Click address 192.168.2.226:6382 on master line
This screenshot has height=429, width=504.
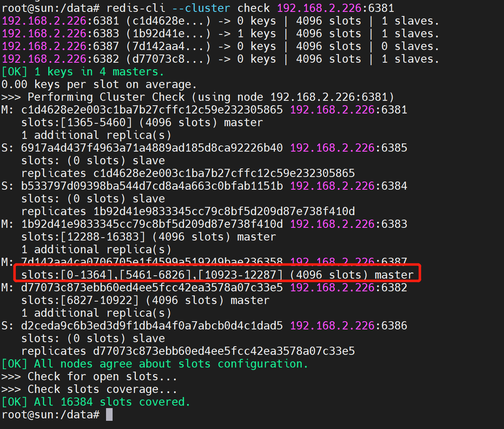pos(349,288)
